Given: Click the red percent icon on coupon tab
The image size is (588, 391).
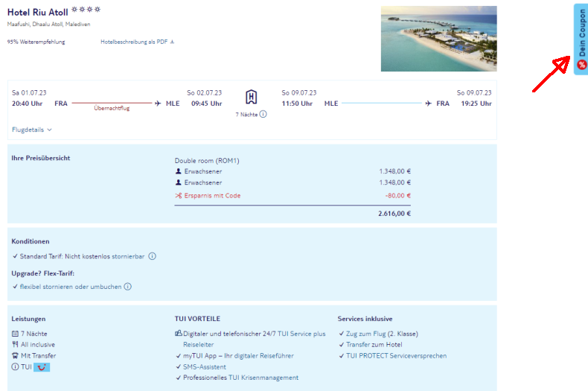Looking at the screenshot, I should (582, 65).
